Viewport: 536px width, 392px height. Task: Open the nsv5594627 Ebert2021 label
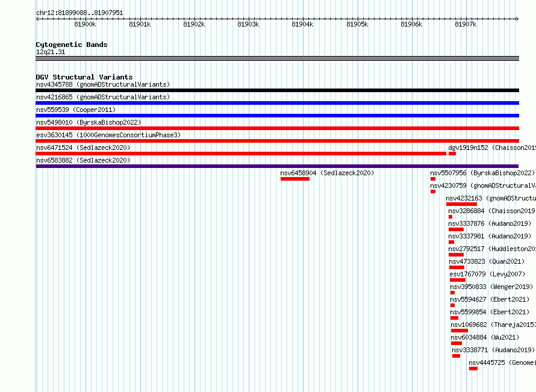[x=490, y=299]
